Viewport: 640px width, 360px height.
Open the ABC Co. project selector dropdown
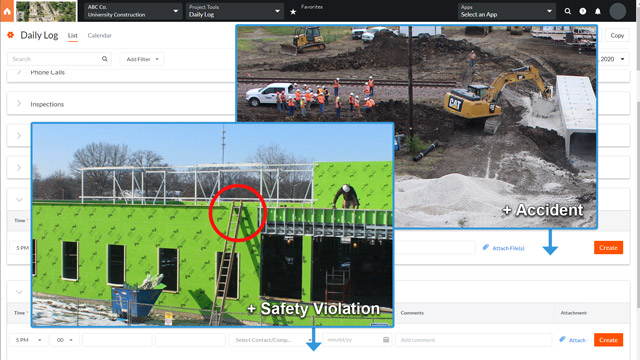pyautogui.click(x=133, y=11)
